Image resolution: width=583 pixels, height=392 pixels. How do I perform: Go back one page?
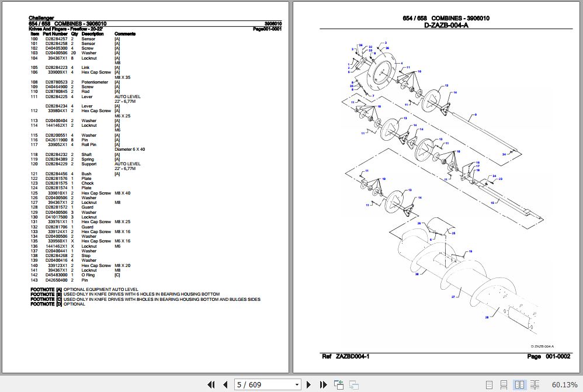(225, 384)
